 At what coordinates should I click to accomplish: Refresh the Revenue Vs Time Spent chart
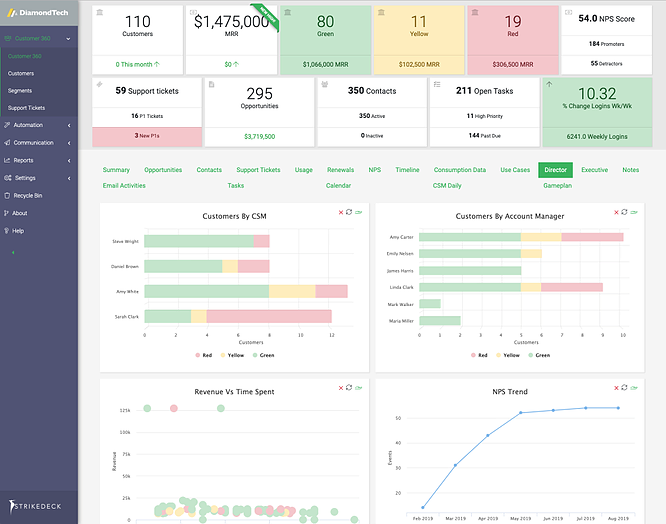pos(349,387)
